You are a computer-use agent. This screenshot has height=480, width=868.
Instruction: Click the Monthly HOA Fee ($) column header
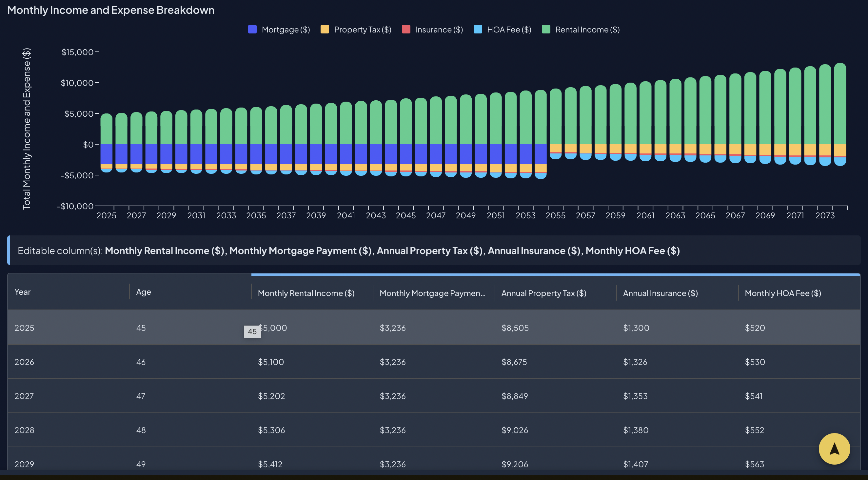[x=782, y=293]
